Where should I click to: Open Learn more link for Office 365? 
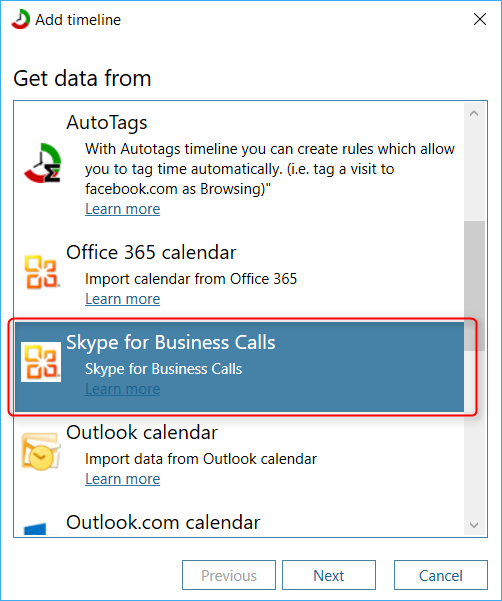[123, 299]
